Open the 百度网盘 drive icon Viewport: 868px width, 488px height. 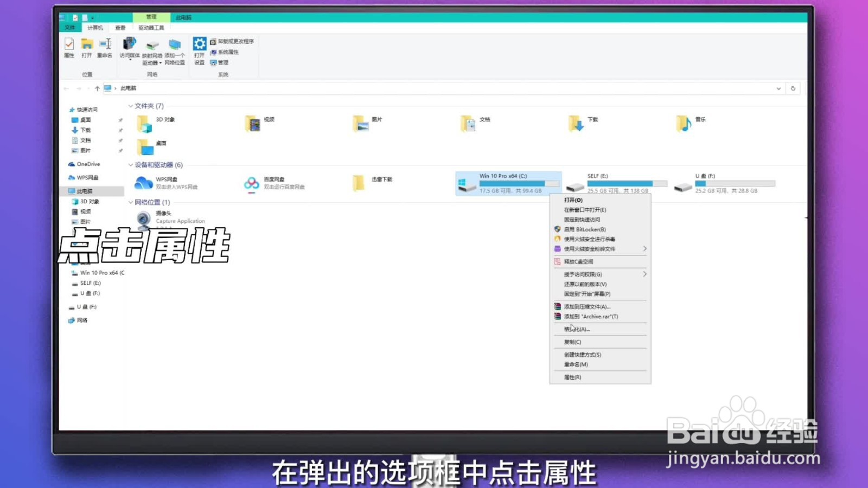[x=251, y=183]
